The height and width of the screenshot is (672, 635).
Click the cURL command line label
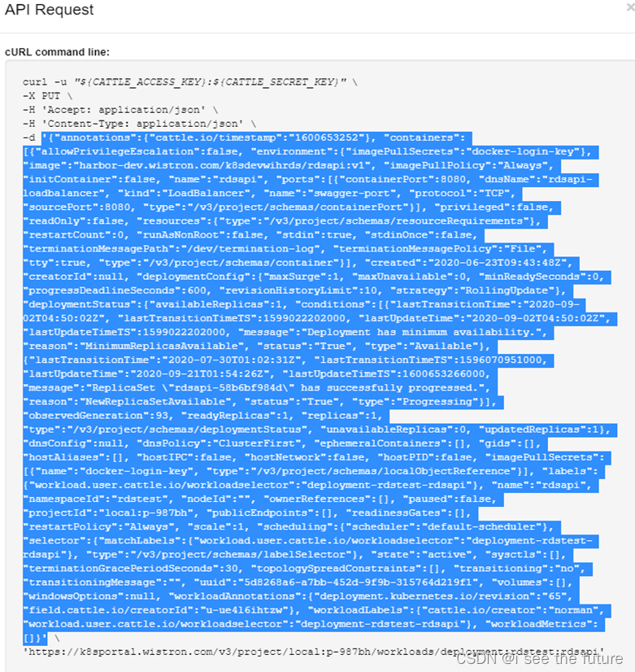coord(57,52)
